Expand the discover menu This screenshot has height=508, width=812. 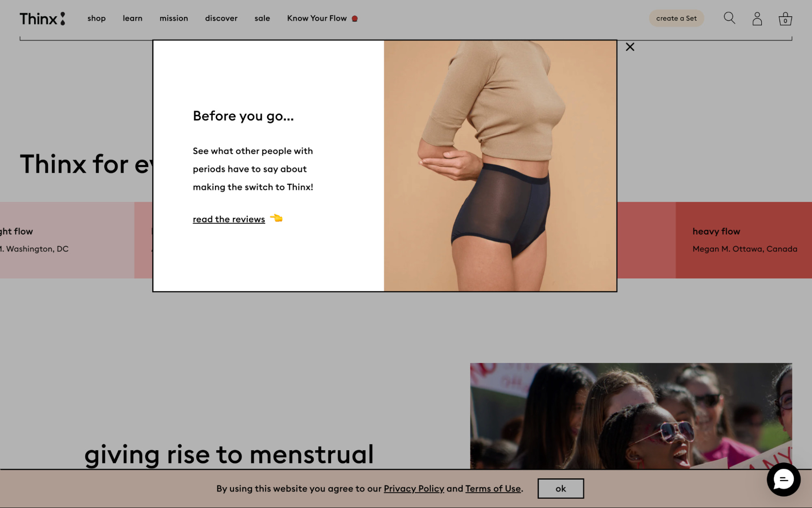(x=221, y=18)
